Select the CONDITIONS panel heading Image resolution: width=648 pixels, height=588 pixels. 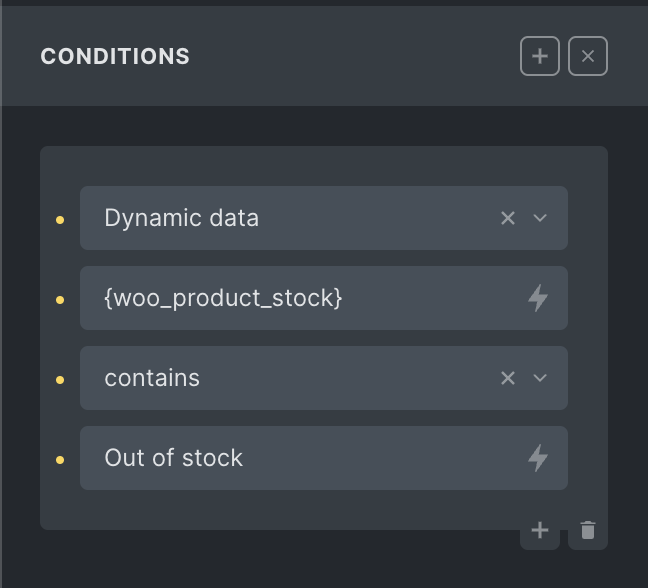(x=115, y=56)
